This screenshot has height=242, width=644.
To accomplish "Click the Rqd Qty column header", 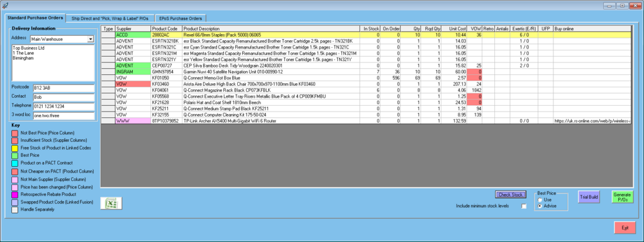I will click(431, 29).
